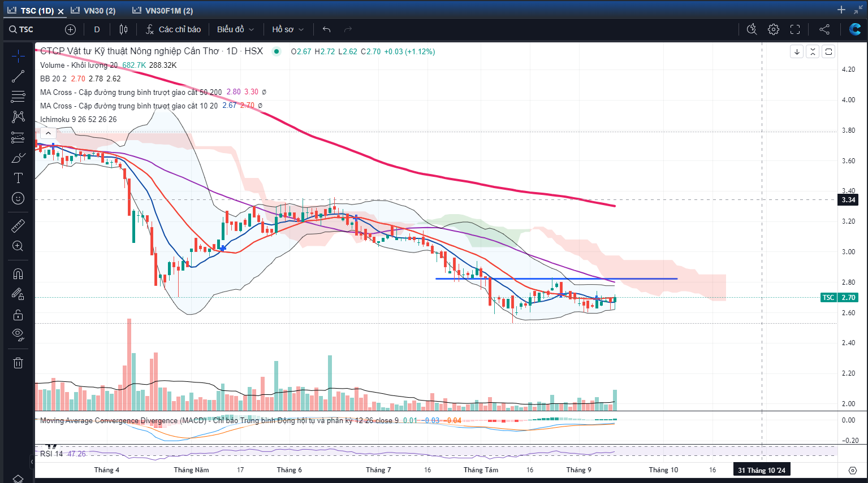This screenshot has height=483, width=868.
Task: Select the MA Cross 10 20 indicator legend
Action: coord(129,106)
